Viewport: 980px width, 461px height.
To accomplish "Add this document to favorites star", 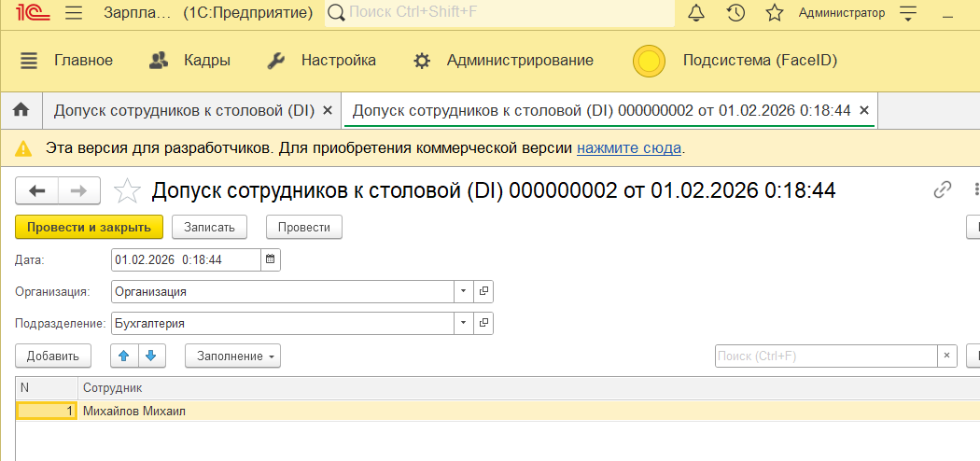I will (x=127, y=191).
